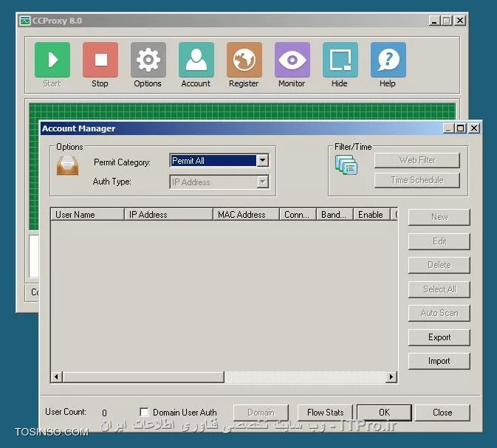Sort by the IP Address column header
The height and width of the screenshot is (448, 497).
coord(168,215)
